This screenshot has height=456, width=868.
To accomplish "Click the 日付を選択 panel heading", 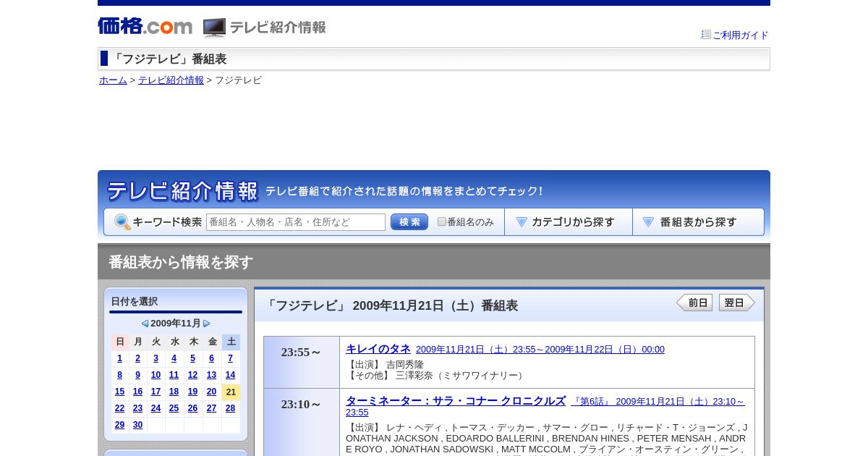I will coord(135,301).
